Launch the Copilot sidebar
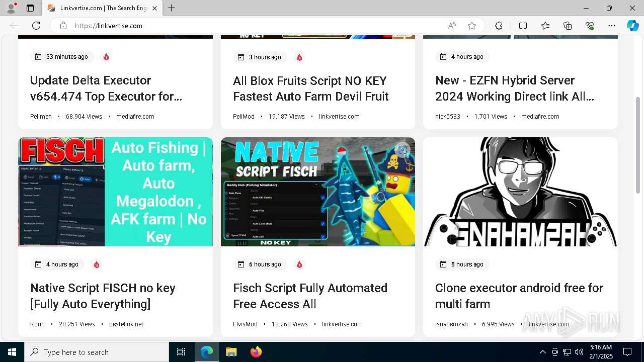Viewport: 644px width, 362px height. [x=632, y=26]
